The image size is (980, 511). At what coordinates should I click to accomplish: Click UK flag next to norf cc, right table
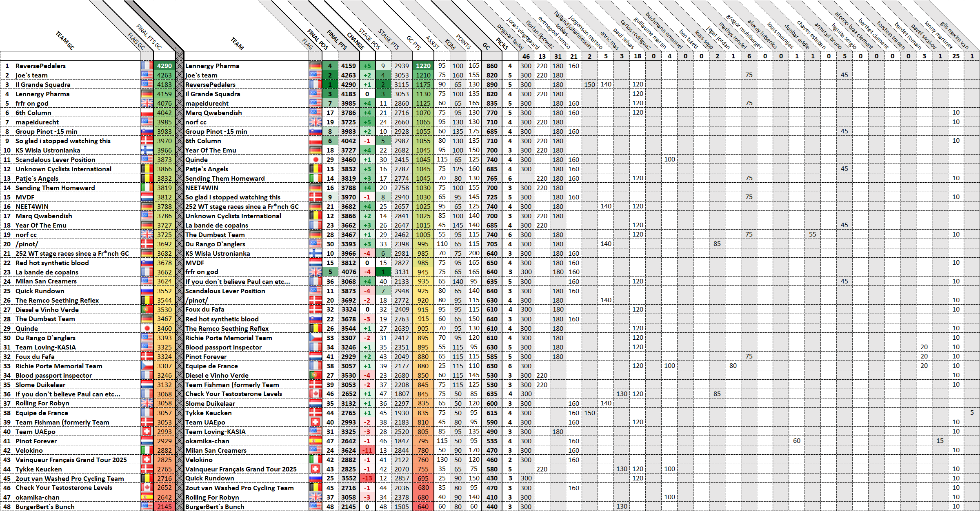315,122
